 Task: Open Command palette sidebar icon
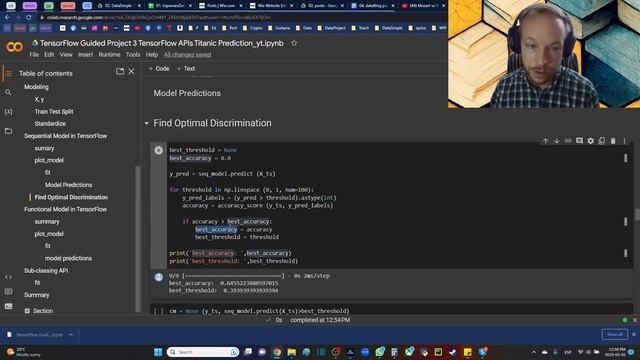pyautogui.click(x=8, y=291)
